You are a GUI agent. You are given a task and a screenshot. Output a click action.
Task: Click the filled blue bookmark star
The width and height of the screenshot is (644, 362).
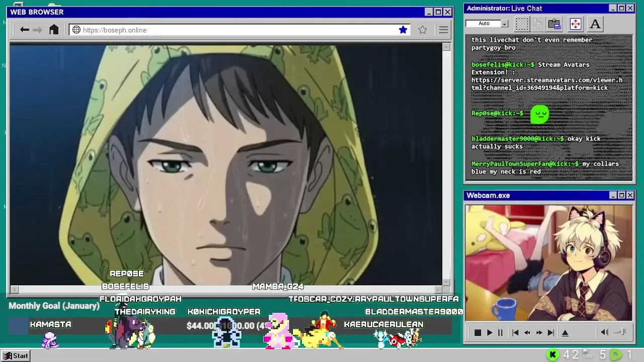tap(403, 30)
